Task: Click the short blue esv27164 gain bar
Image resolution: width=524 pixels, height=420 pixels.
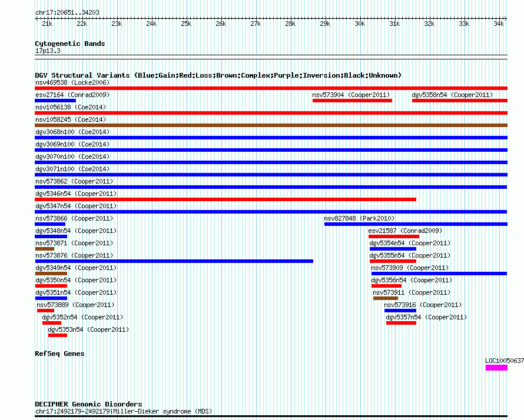Action: coord(55,101)
